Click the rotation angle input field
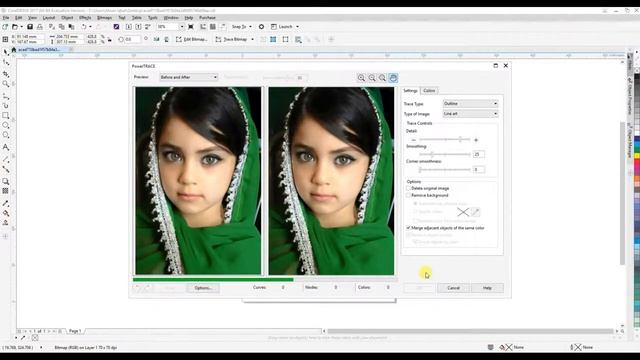 pos(132,40)
